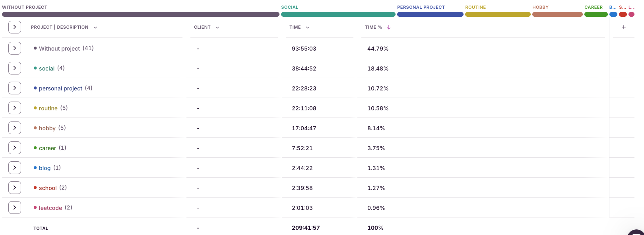The image size is (644, 235).
Task: Click the SOCIAL legend label
Action: [290, 7]
